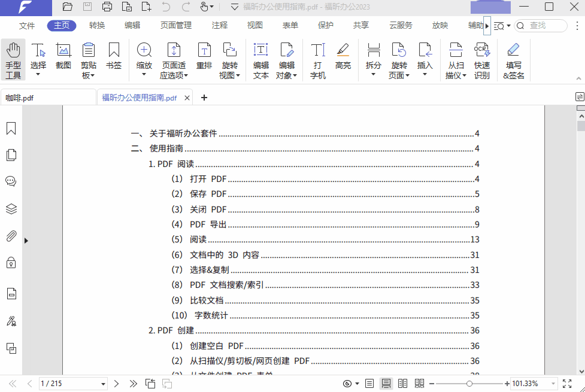
Task: Open the Insert (插入) dropdown
Action: pos(425,60)
